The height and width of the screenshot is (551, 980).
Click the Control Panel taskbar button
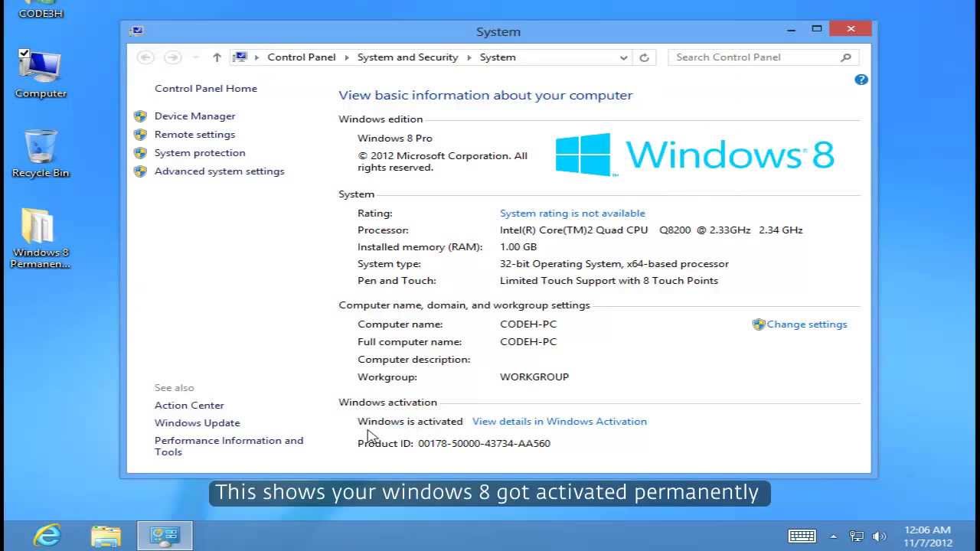click(x=165, y=536)
